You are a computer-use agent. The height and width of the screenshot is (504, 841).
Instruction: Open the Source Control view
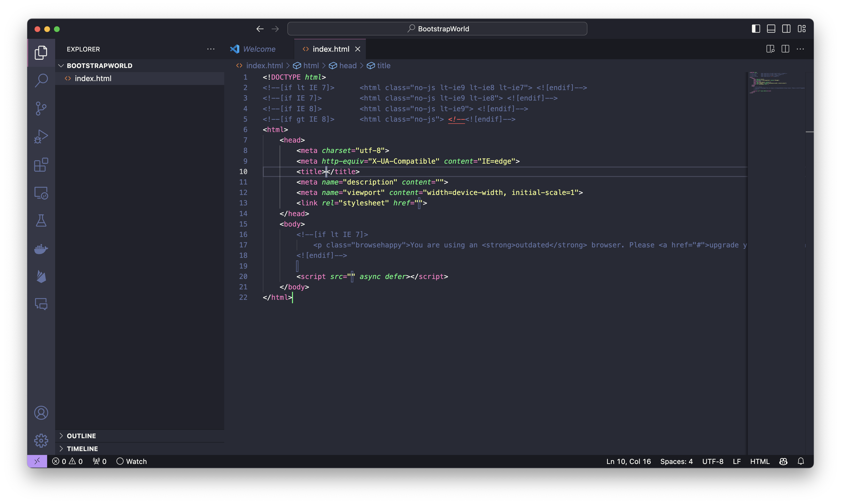tap(41, 108)
